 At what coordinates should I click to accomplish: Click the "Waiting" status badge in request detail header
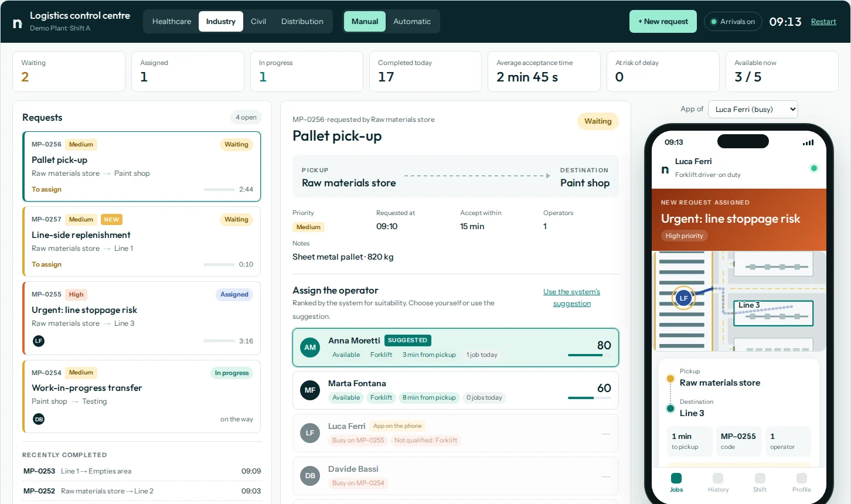tap(598, 121)
